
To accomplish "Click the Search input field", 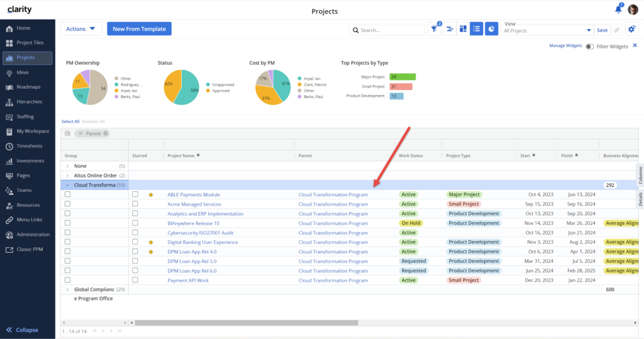I will coord(387,30).
